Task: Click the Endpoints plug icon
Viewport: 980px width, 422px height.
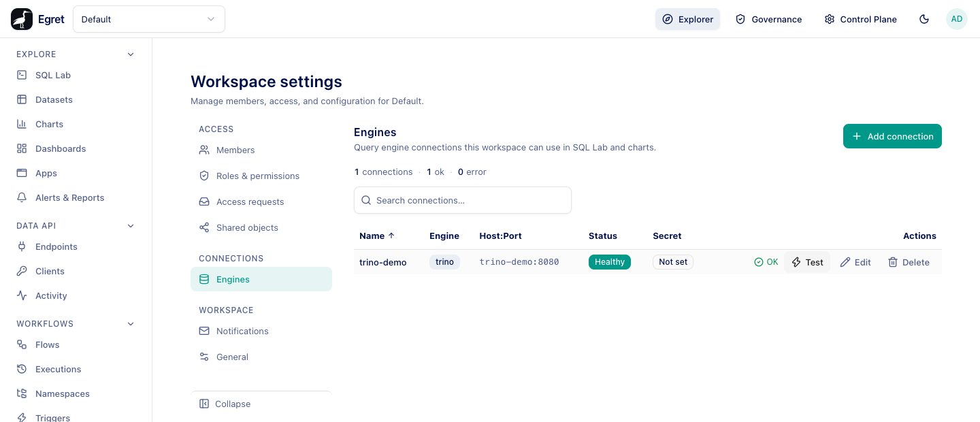Action: pyautogui.click(x=22, y=246)
